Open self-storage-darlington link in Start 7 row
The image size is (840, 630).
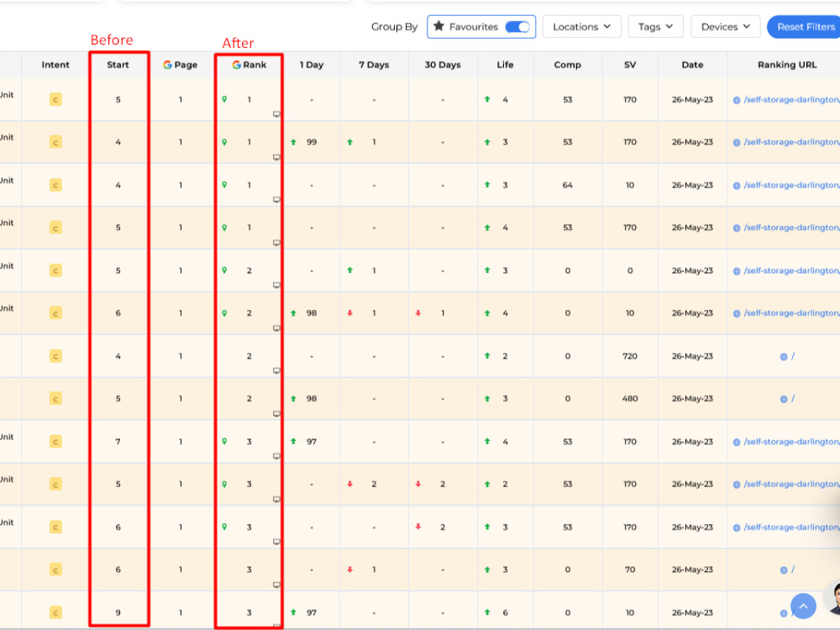point(791,442)
